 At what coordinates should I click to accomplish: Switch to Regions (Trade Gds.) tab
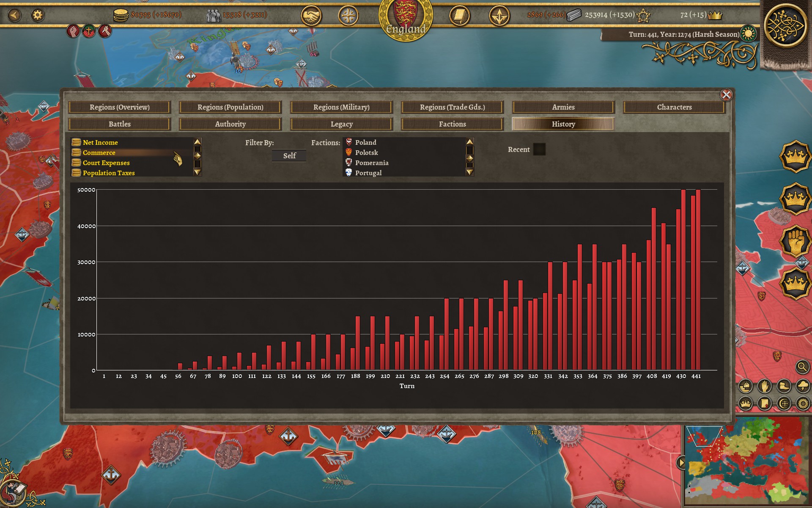coord(453,107)
